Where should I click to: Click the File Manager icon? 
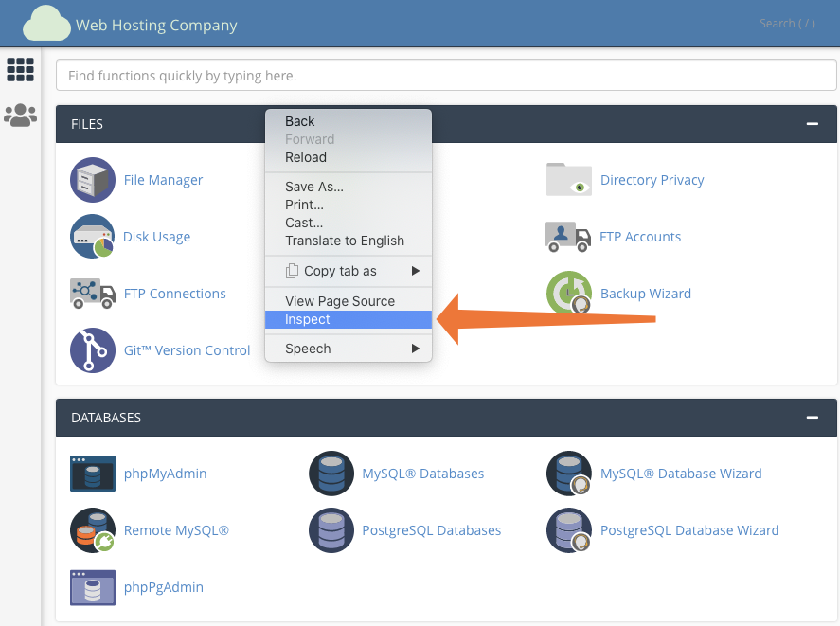(93, 180)
